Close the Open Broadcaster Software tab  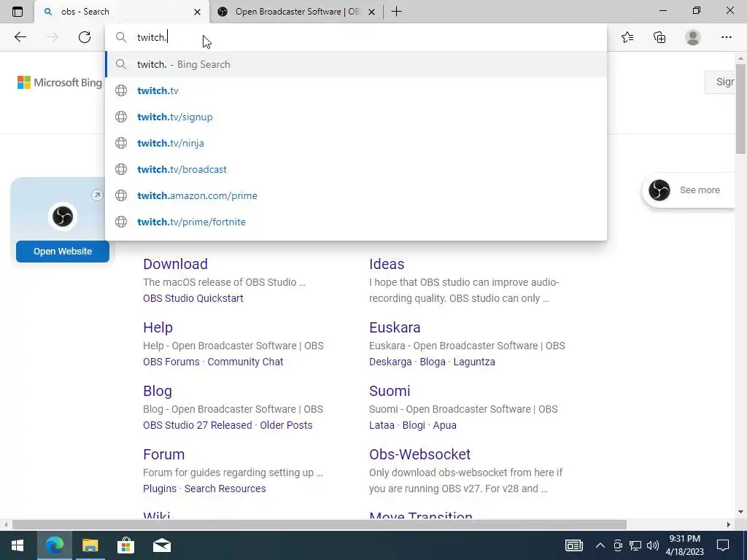pyautogui.click(x=371, y=12)
